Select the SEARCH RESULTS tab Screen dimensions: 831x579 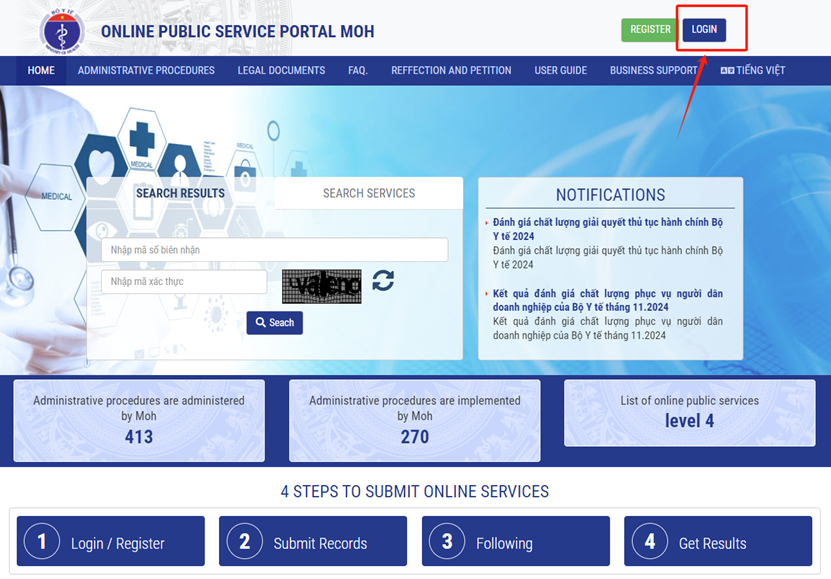click(180, 193)
